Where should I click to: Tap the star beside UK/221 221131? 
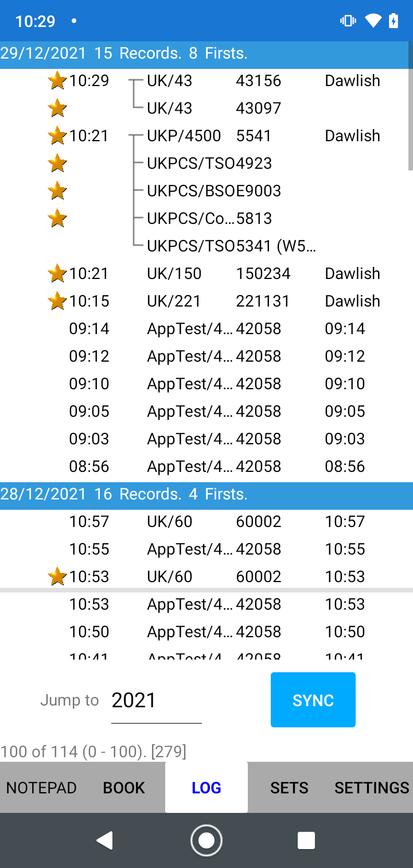coord(57,301)
